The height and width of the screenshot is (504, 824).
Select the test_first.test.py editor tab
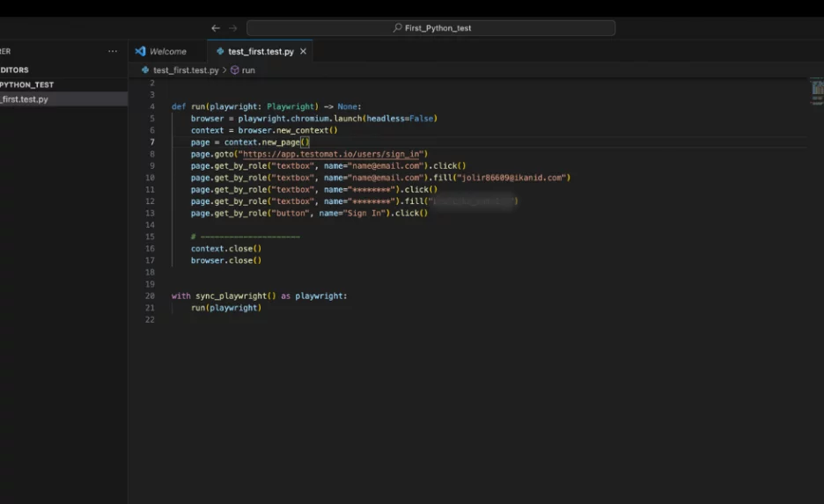(x=260, y=52)
